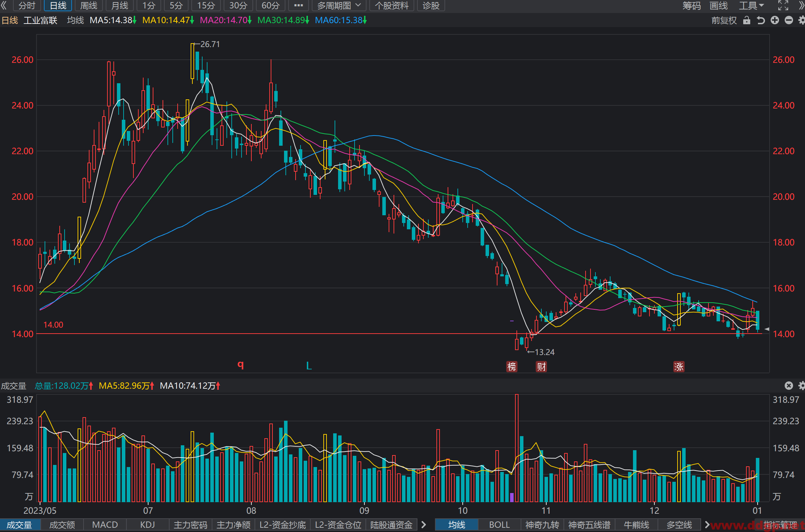
Task: Open the 筹码 chip distribution
Action: point(692,6)
